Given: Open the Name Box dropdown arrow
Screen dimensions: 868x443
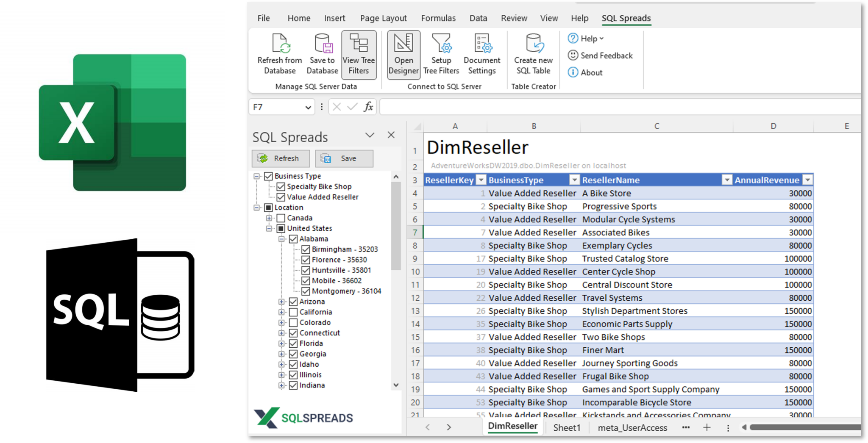Looking at the screenshot, I should point(308,108).
